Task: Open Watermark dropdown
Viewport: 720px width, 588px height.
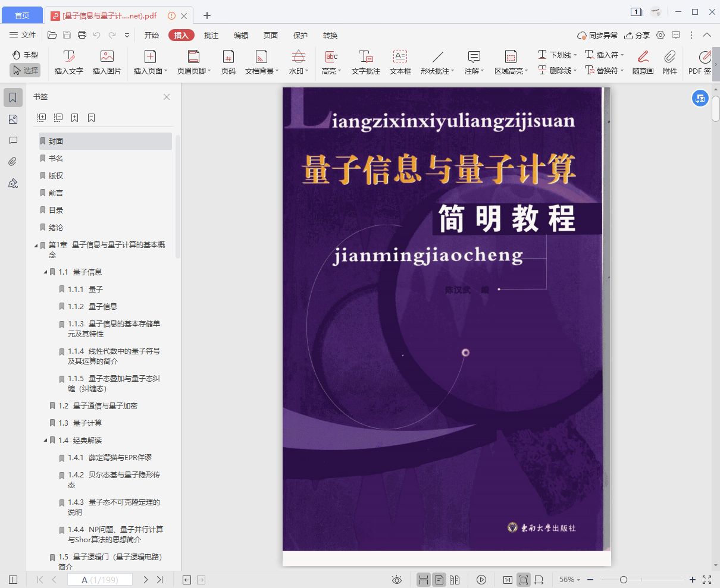Action: coord(299,62)
